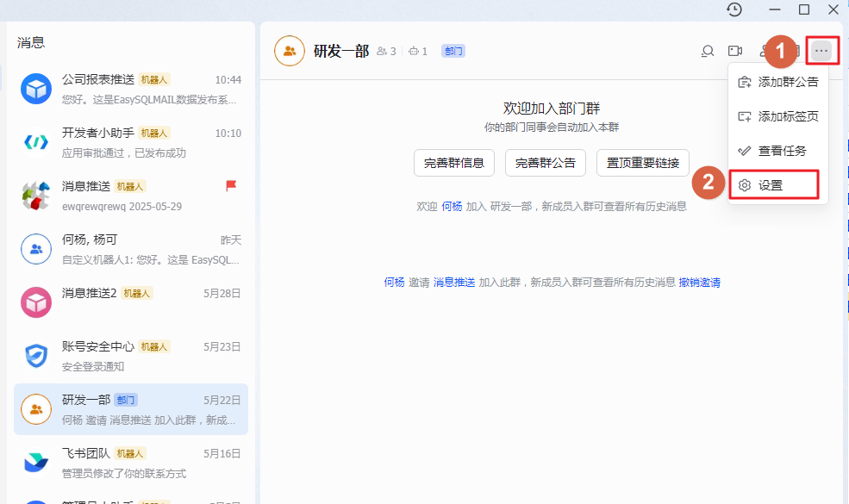Screen dimensions: 849x504
Task: Click the red flag on 消息推送 chat
Action: 231,185
